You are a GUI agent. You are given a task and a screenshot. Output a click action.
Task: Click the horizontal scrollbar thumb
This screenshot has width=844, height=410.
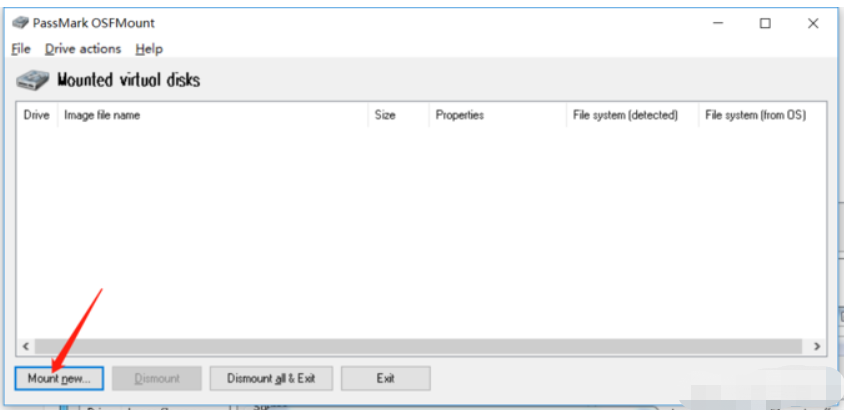click(418, 346)
